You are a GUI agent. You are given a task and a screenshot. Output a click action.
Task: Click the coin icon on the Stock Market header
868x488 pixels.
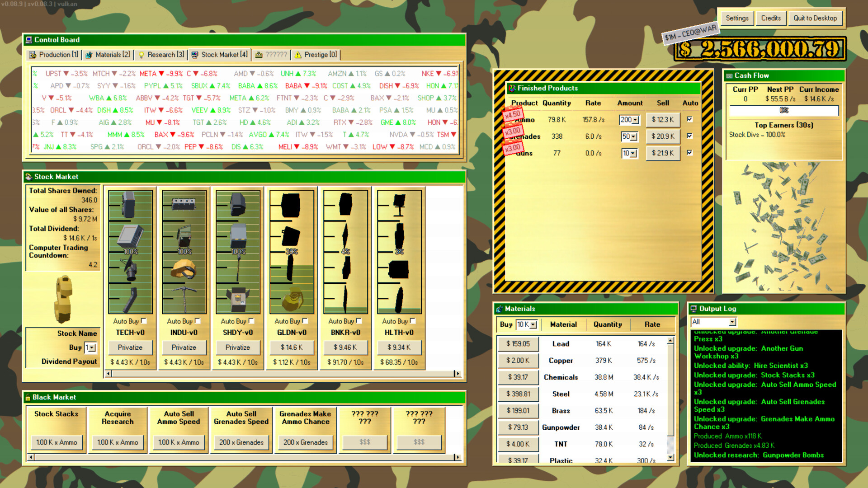[x=28, y=177]
